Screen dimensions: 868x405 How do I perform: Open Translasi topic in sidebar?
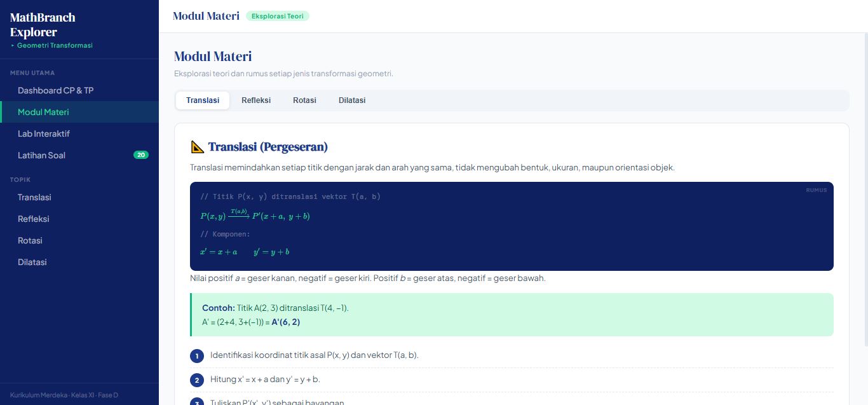point(79,197)
